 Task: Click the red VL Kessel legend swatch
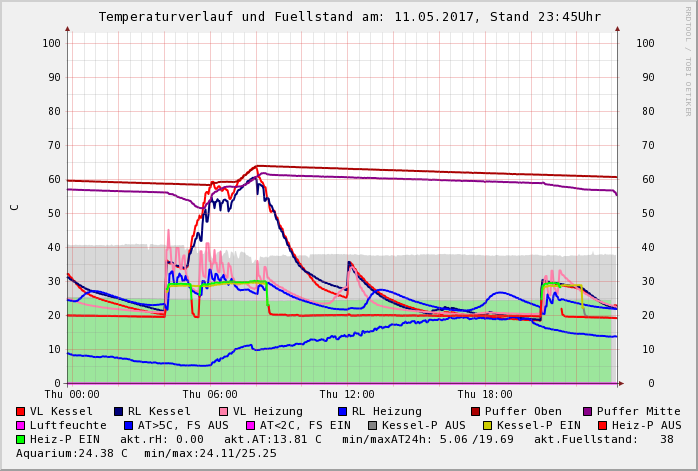coord(21,411)
